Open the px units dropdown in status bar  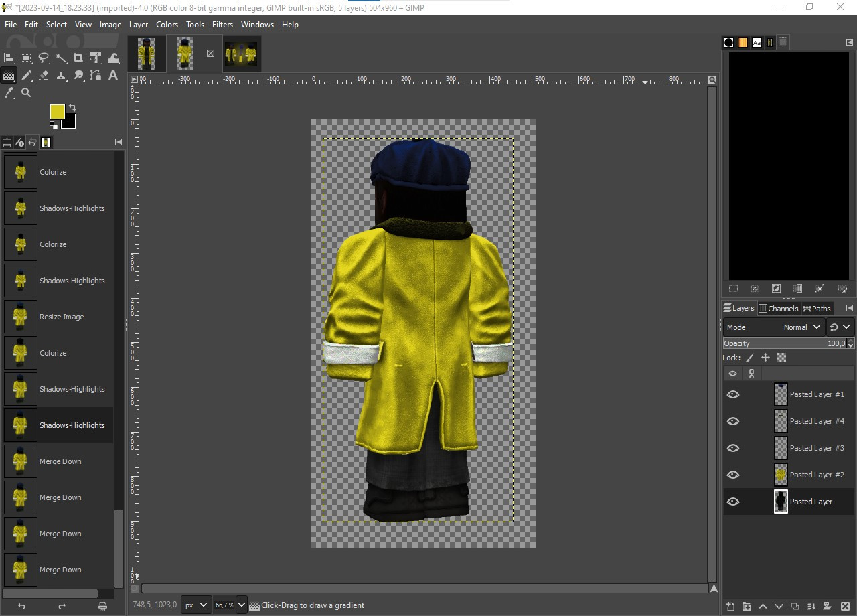(x=196, y=605)
